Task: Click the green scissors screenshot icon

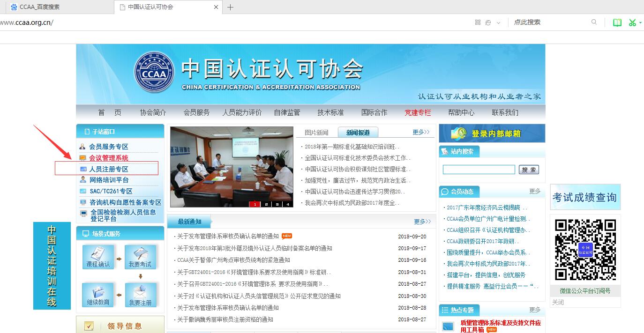Action: [x=632, y=22]
